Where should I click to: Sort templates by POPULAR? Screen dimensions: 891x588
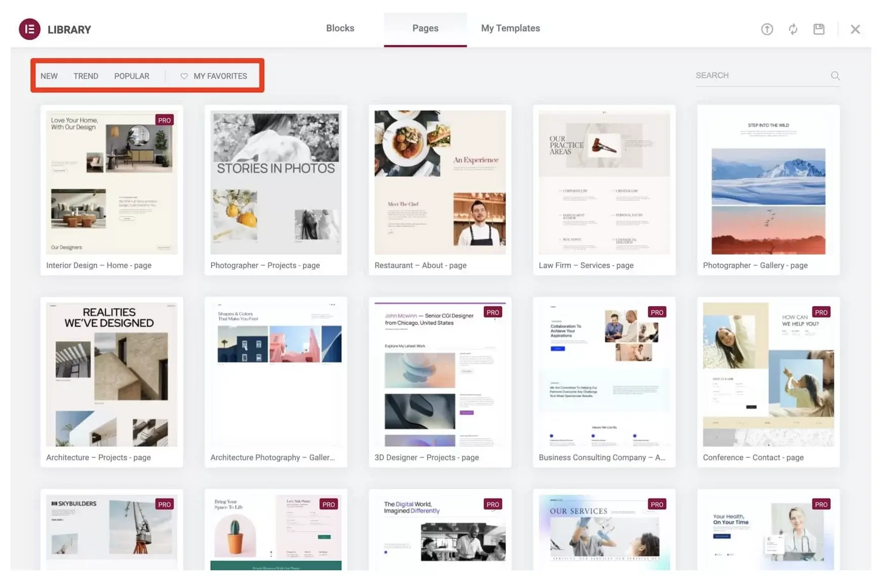click(132, 76)
